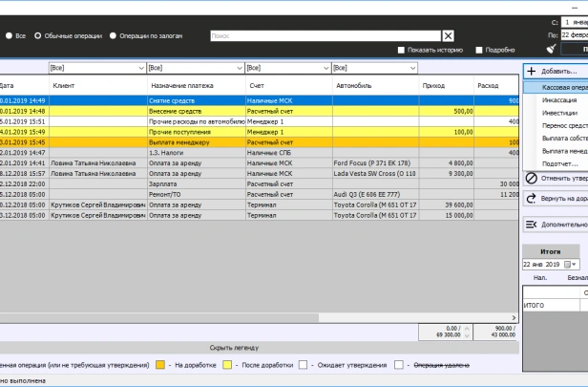Click the Отменить утверждение circle-slash icon
Viewport: 588px width, 387px height.
point(532,178)
